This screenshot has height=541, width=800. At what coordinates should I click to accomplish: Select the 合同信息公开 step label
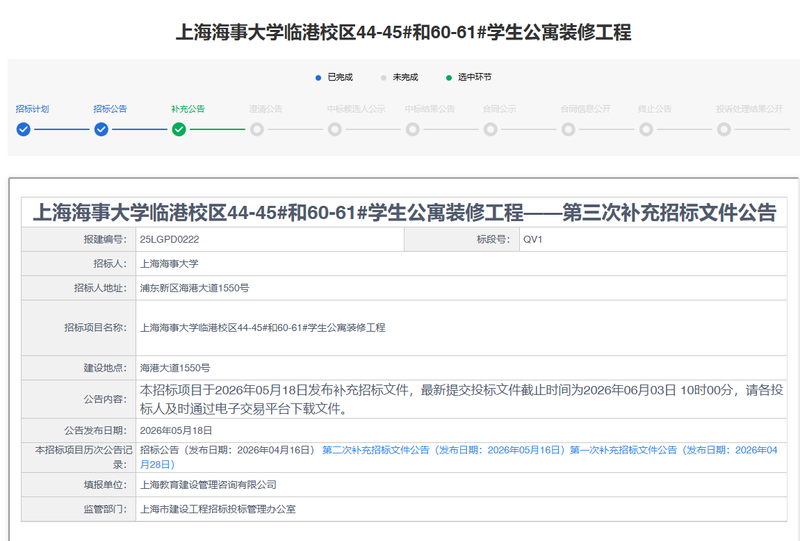[586, 109]
